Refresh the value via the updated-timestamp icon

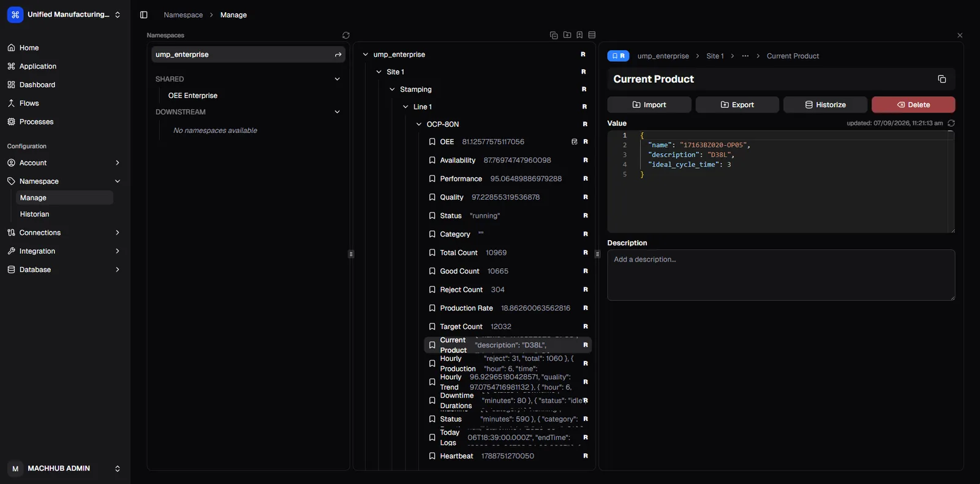tap(951, 123)
